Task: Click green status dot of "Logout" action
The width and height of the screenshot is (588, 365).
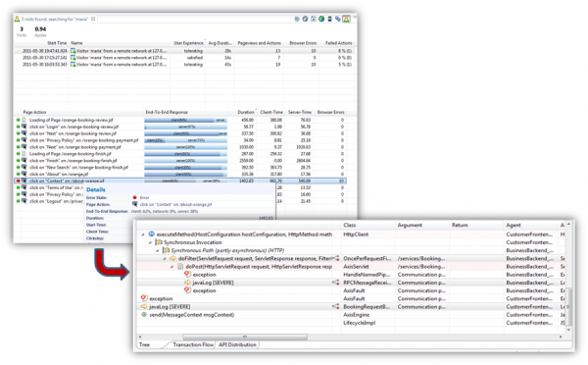Action: pos(18,201)
